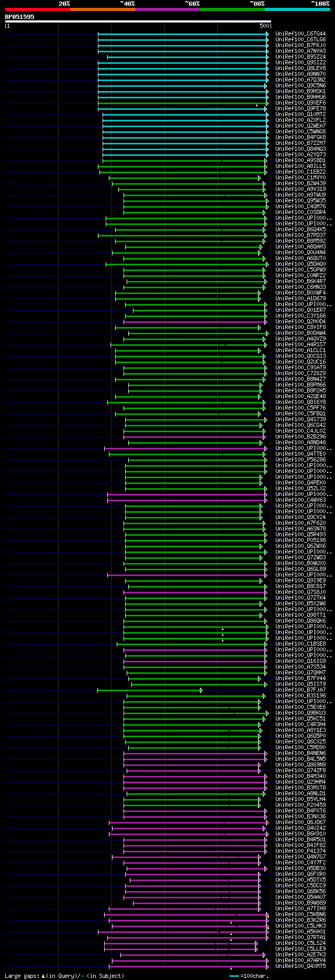Select label UniRef100_Q7RTA1
335x980 pixels.
[x=300, y=938]
